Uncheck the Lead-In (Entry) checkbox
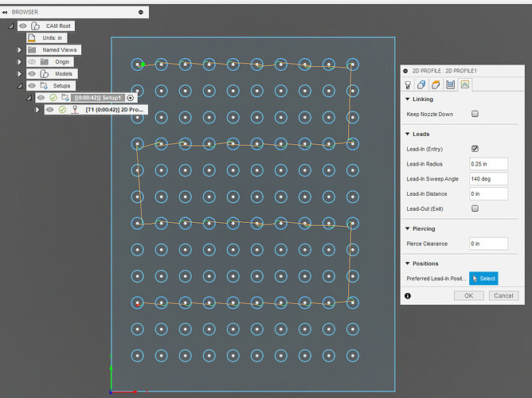The width and height of the screenshot is (532, 398). click(x=475, y=149)
